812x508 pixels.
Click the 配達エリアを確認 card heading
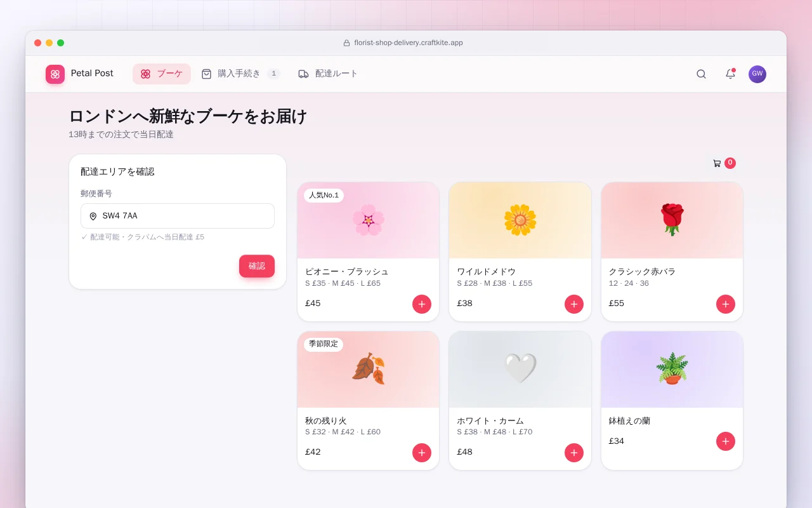117,172
